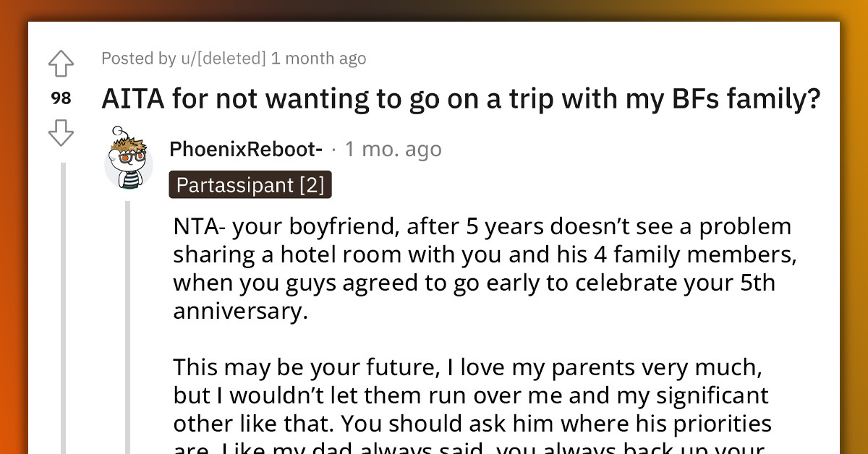The width and height of the screenshot is (868, 454).
Task: Open the AITA post title
Action: (x=461, y=98)
